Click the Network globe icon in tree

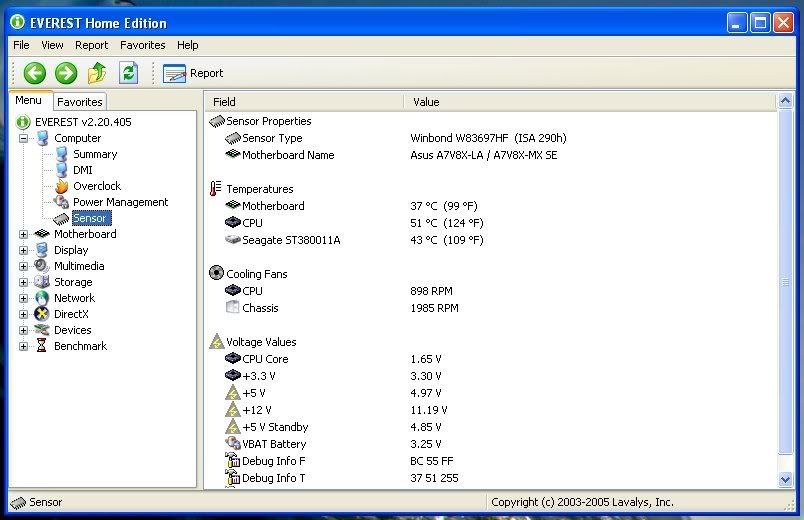point(42,298)
